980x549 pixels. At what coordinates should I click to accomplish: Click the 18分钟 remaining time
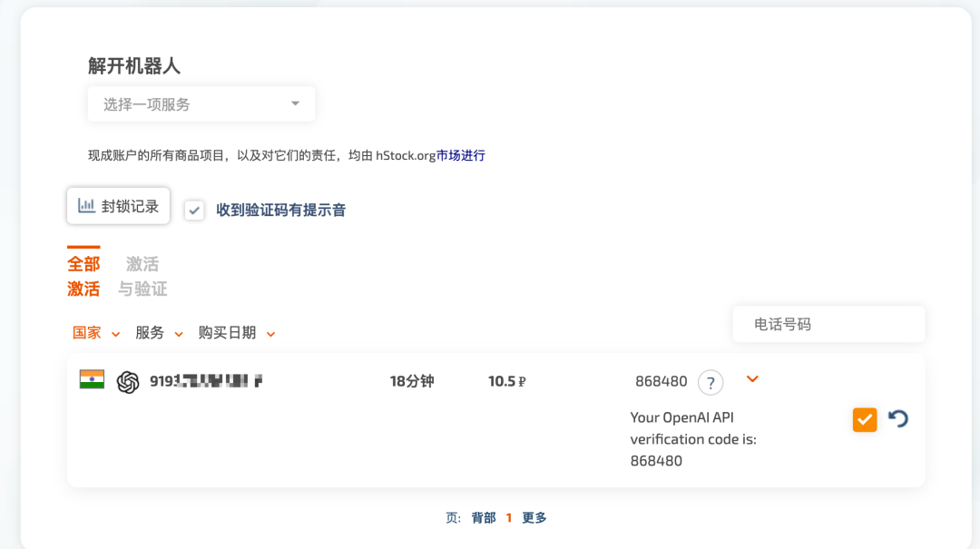(412, 381)
